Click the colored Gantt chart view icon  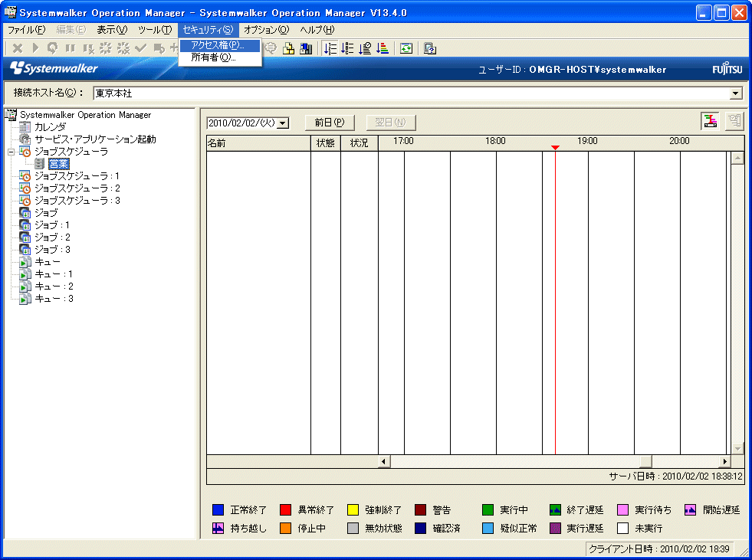pos(711,121)
